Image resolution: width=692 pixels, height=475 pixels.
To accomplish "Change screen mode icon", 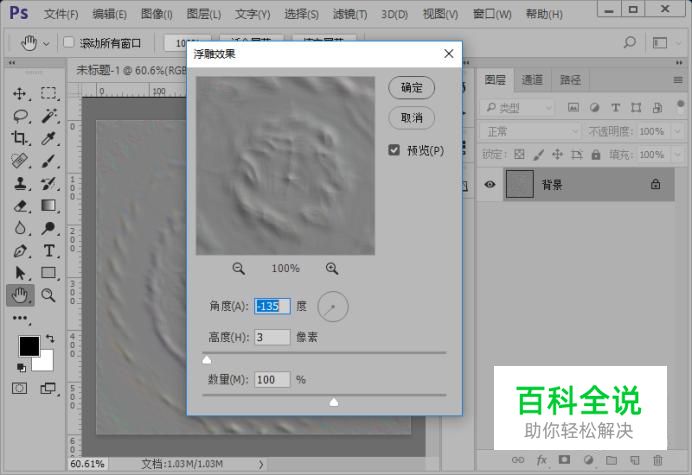I will (x=48, y=388).
